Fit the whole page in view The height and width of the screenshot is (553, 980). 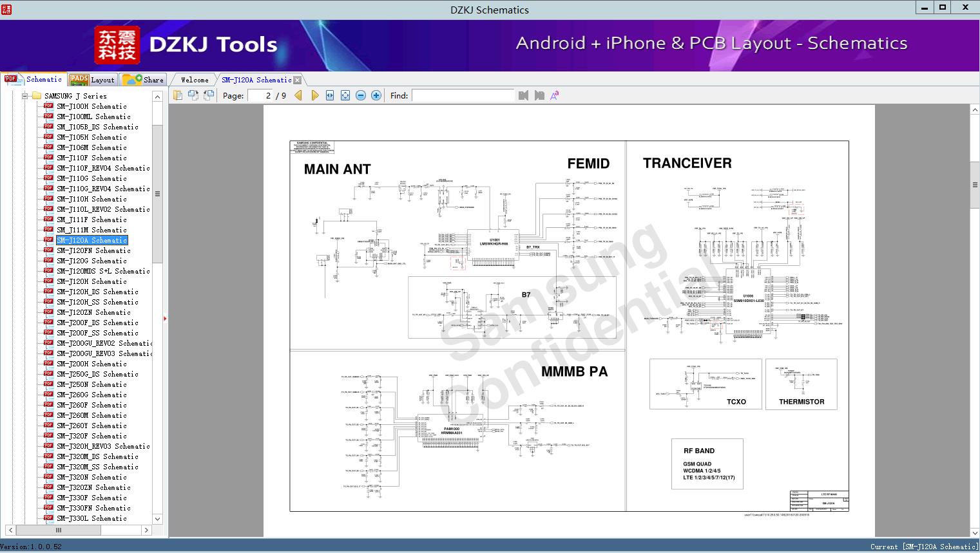click(x=345, y=95)
